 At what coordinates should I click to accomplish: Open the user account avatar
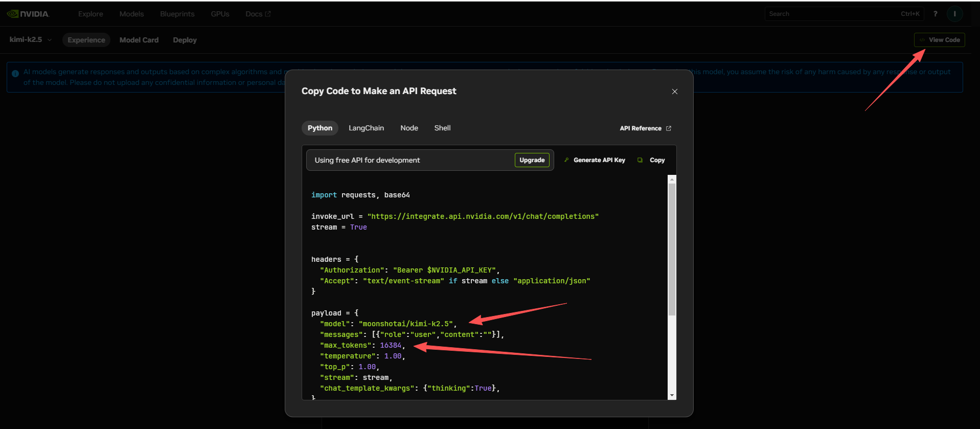pos(954,14)
